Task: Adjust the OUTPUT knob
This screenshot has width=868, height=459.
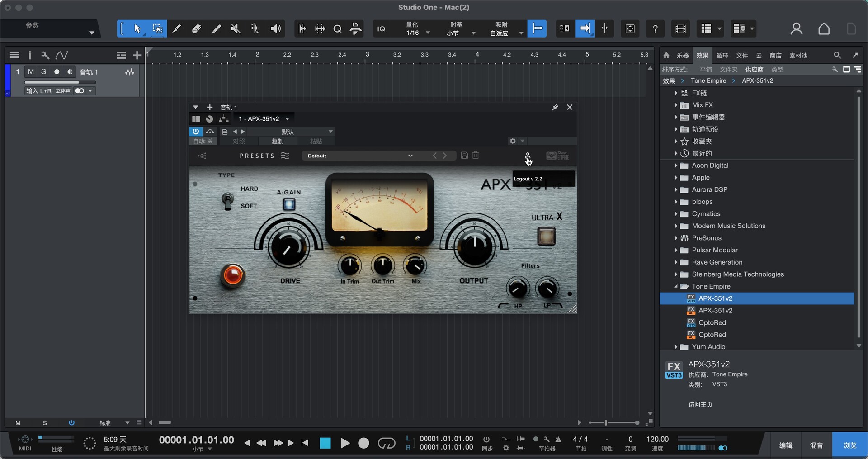Action: [474, 247]
